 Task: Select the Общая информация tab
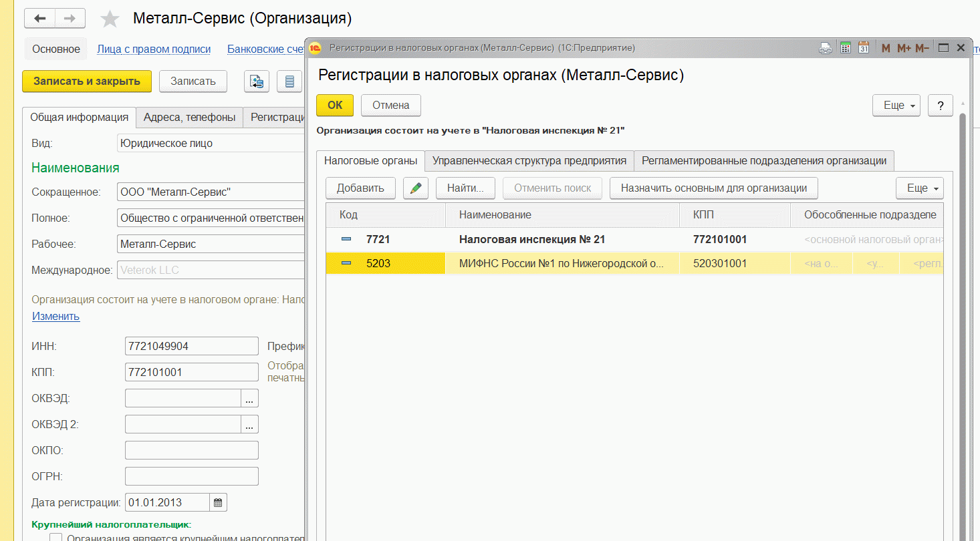79,117
